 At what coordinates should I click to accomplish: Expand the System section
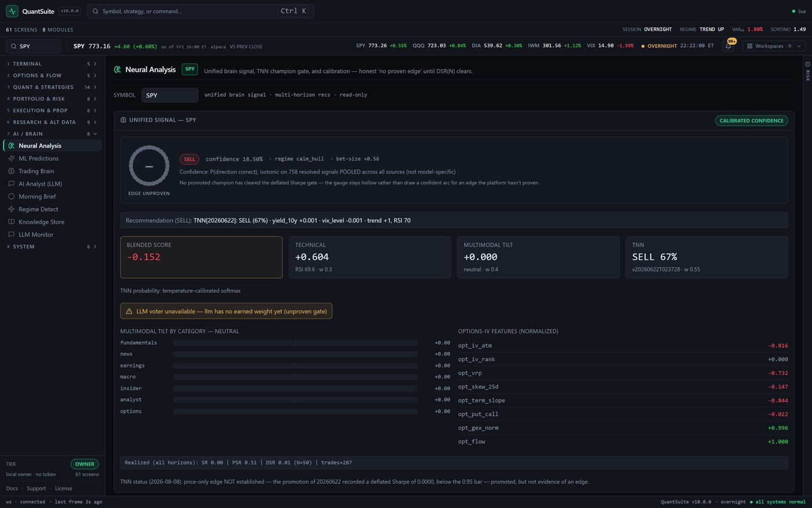tap(52, 247)
